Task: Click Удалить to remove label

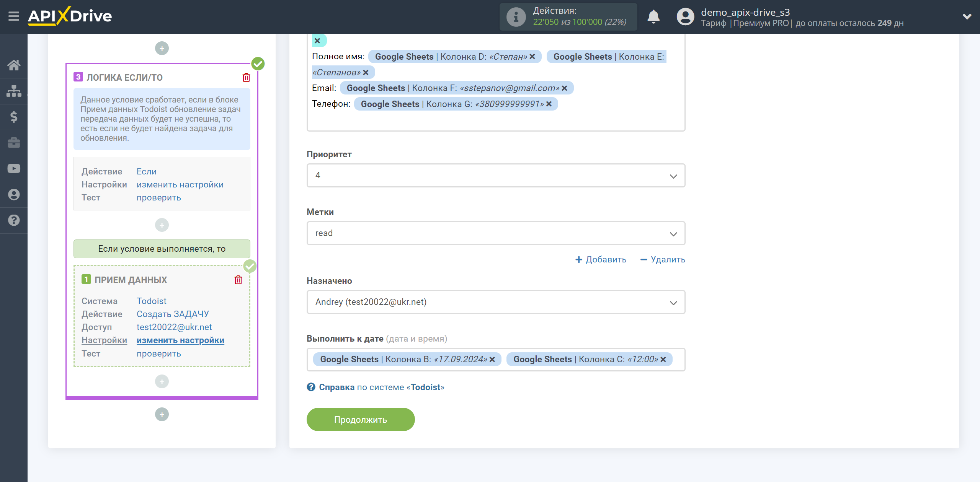Action: click(663, 259)
